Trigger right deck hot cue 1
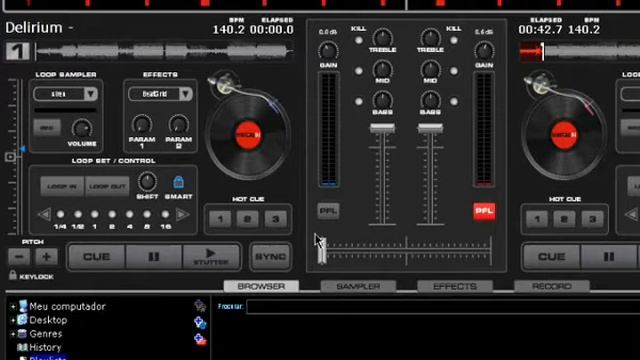 pyautogui.click(x=537, y=219)
